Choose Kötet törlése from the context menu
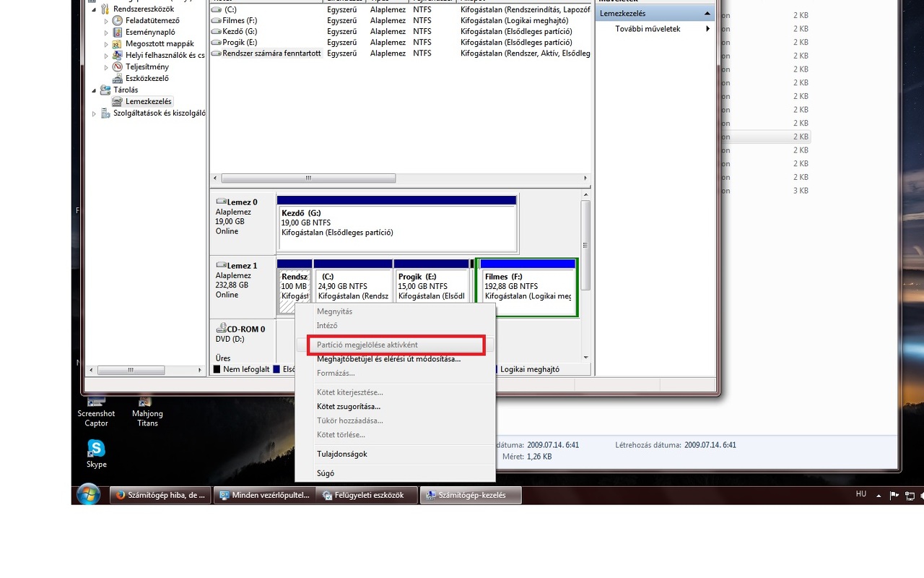 point(395,435)
